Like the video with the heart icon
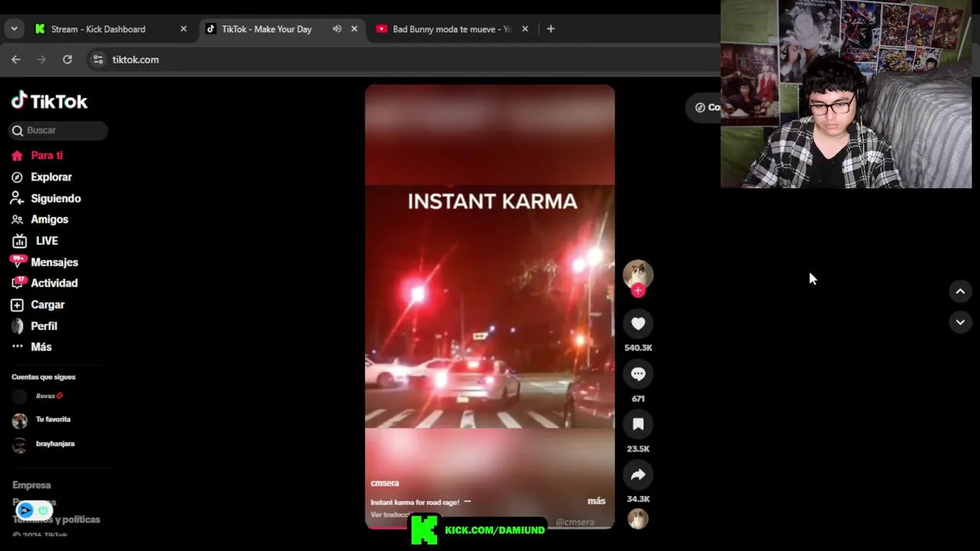980x551 pixels. [x=638, y=324]
